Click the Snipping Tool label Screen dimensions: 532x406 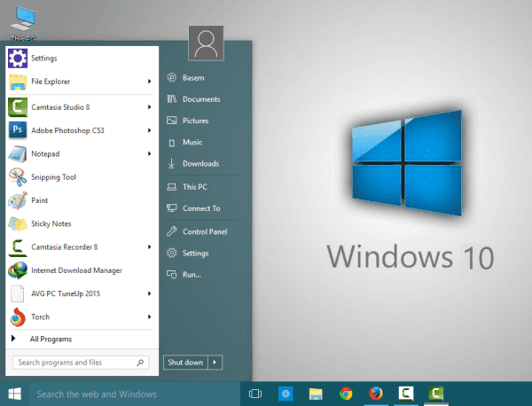[x=53, y=177]
